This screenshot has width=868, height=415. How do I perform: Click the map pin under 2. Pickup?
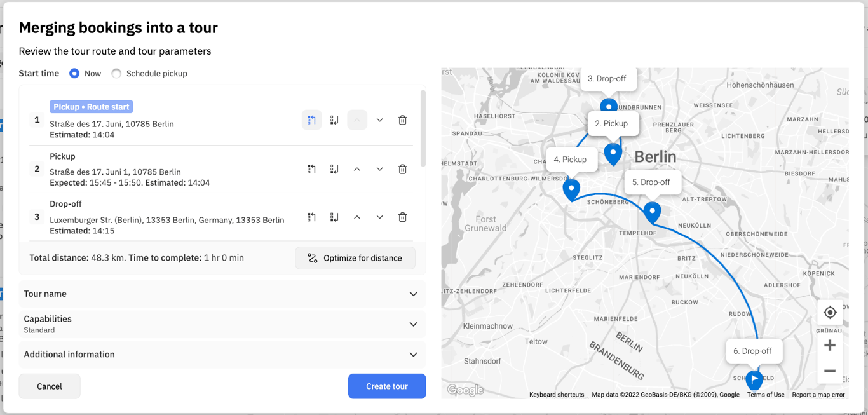pyautogui.click(x=613, y=154)
